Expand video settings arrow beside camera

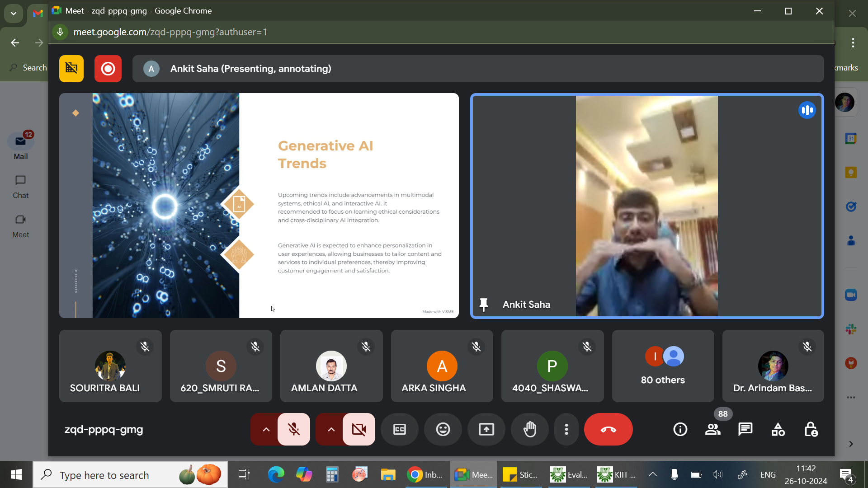pos(331,429)
